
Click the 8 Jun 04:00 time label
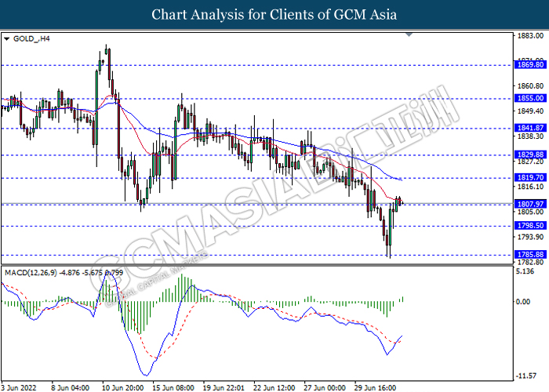tap(70, 388)
